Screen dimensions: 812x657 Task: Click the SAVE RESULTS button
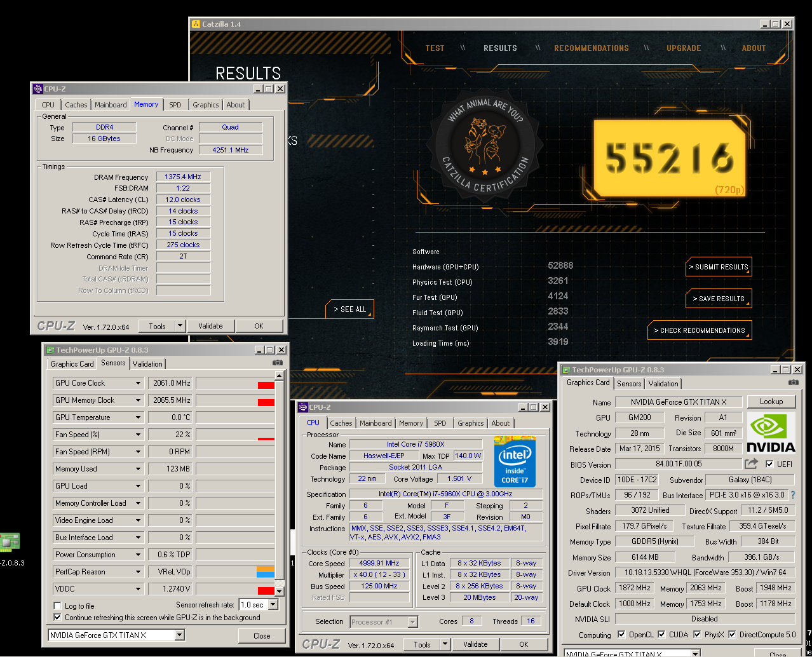click(x=719, y=299)
